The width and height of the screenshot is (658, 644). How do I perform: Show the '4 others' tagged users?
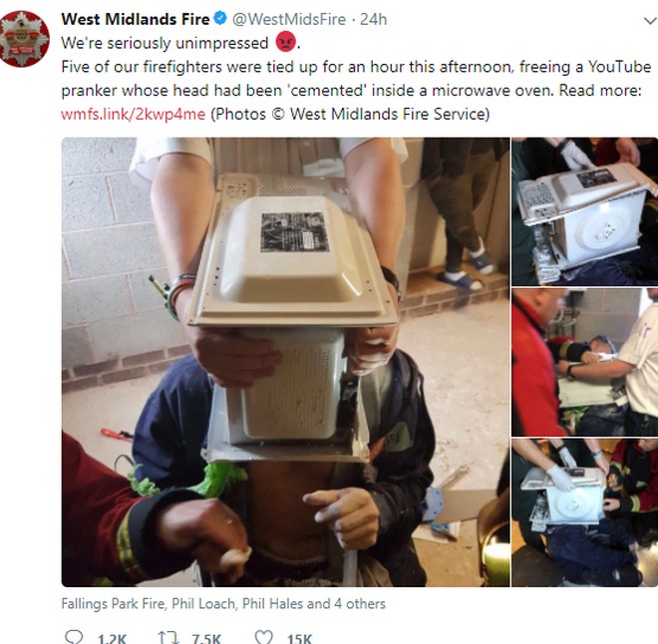click(360, 604)
